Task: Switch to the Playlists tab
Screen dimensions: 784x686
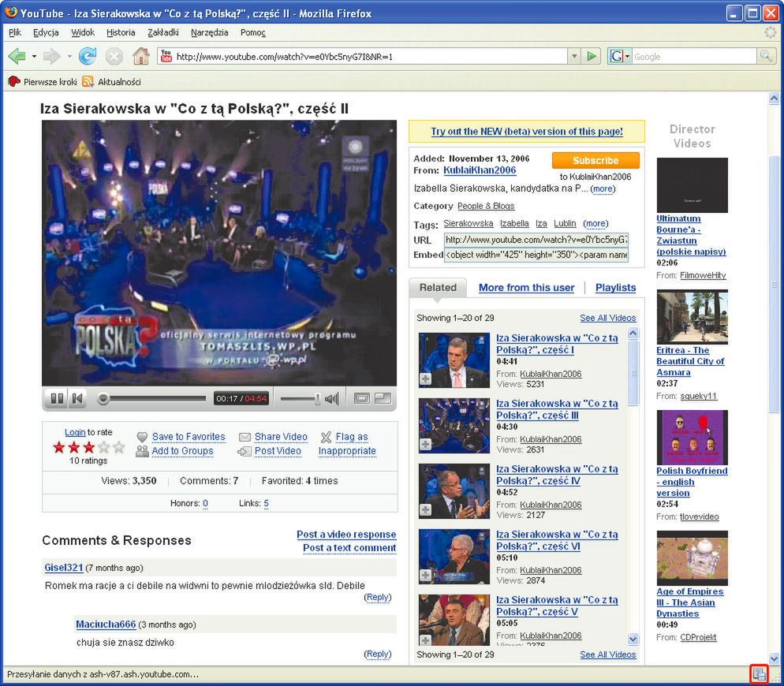Action: tap(615, 288)
